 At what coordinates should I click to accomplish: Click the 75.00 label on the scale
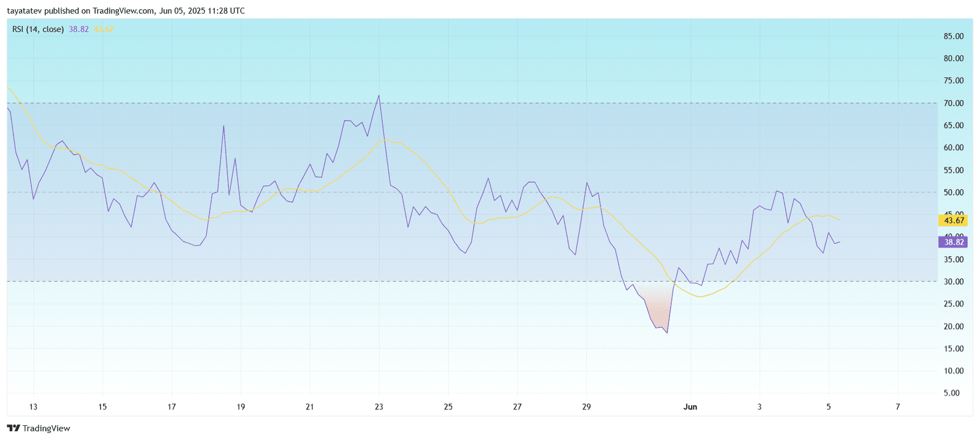(x=954, y=80)
